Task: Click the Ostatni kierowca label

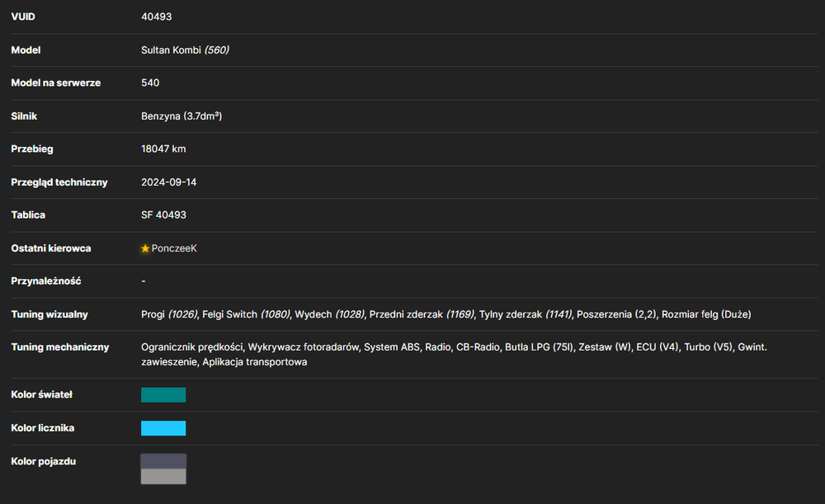Action: coord(51,248)
